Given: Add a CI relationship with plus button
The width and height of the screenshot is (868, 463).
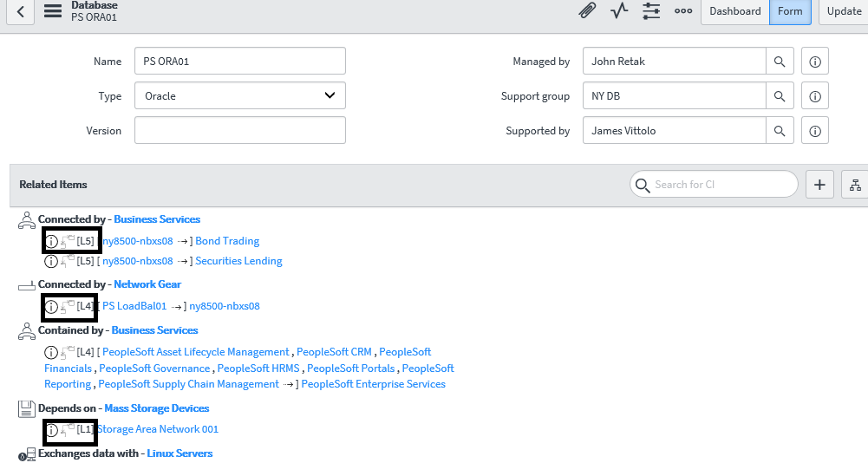Looking at the screenshot, I should click(x=819, y=185).
